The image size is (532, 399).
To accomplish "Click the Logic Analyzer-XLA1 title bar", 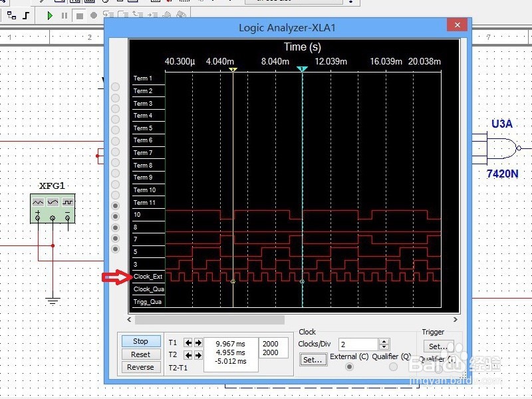I will [x=287, y=27].
